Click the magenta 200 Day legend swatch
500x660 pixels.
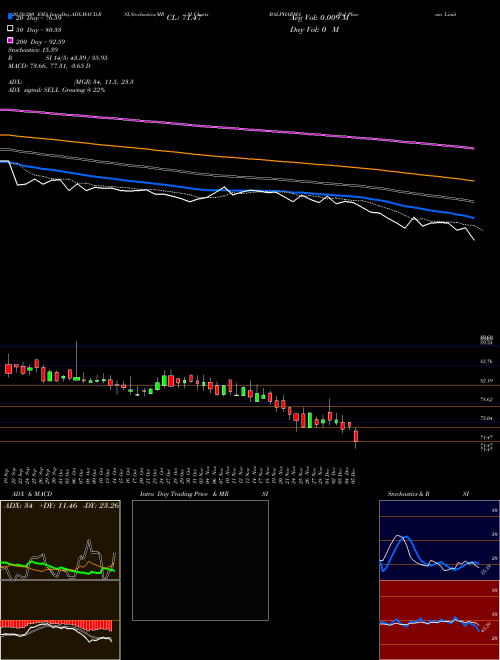10,40
